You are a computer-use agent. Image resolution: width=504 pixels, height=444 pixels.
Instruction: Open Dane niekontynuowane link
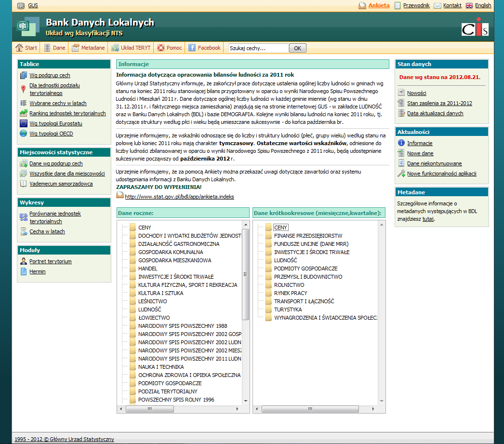[434, 163]
